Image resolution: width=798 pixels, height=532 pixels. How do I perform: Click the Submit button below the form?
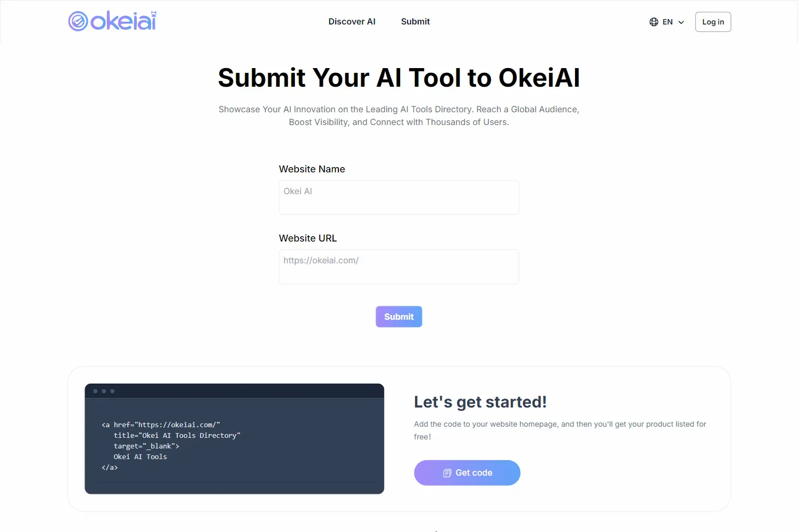[x=398, y=317]
